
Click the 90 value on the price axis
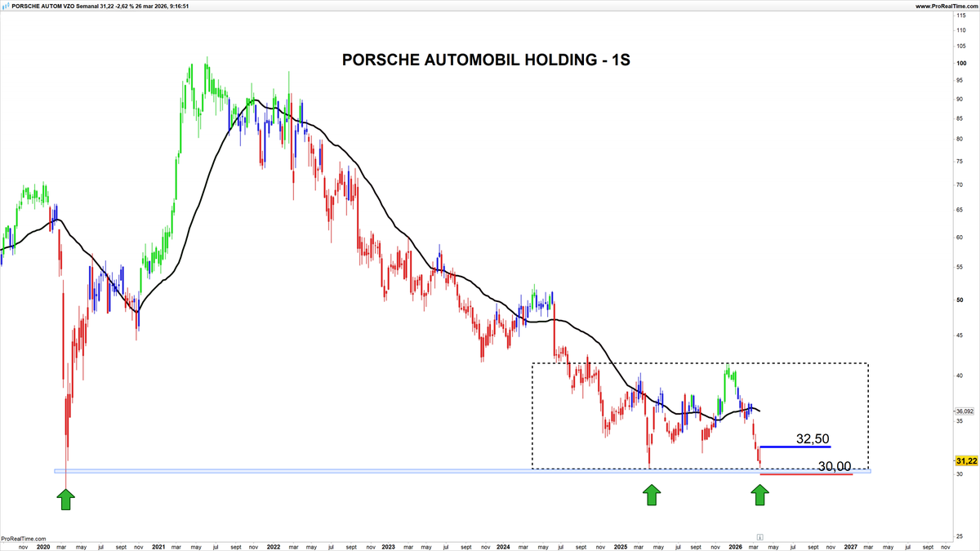tap(960, 100)
